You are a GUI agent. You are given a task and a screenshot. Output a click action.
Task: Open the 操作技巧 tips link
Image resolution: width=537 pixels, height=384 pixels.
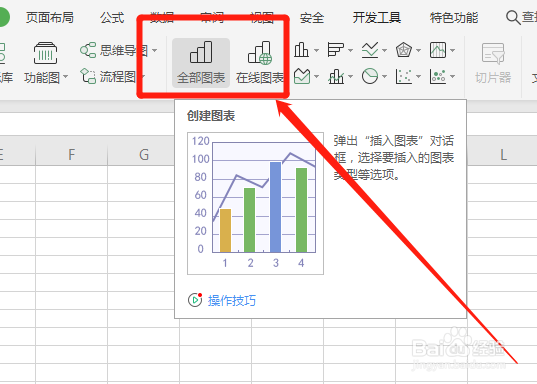click(232, 300)
